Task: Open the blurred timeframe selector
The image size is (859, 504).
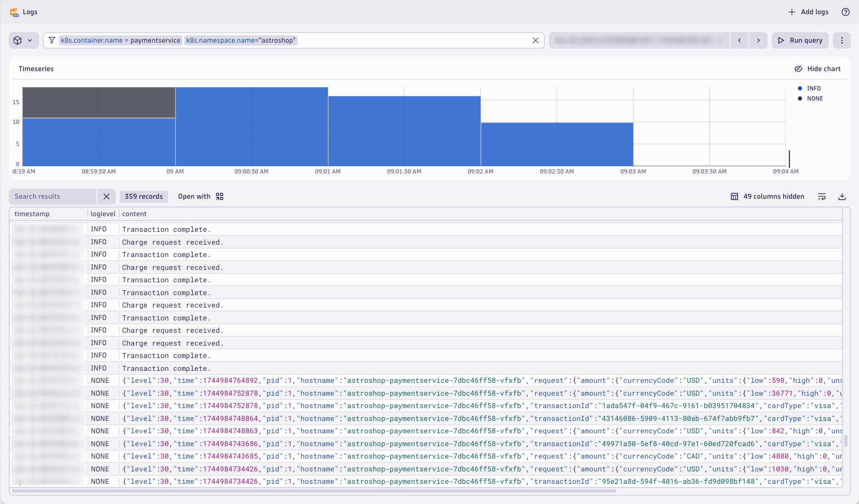Action: pos(639,40)
